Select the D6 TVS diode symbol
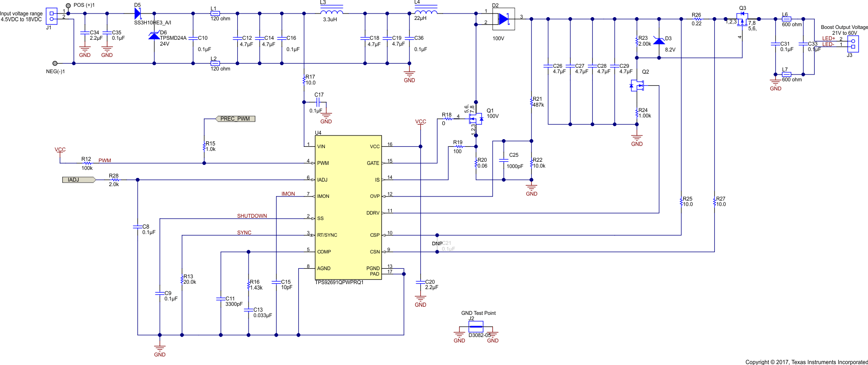 pyautogui.click(x=154, y=36)
